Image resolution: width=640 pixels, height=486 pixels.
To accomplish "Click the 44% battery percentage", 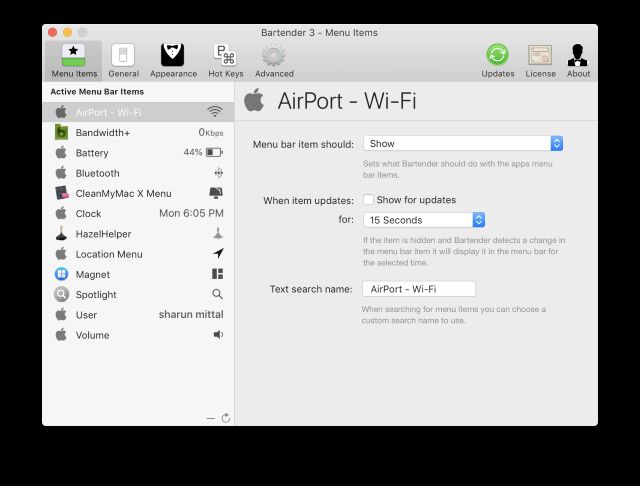I will coord(193,152).
